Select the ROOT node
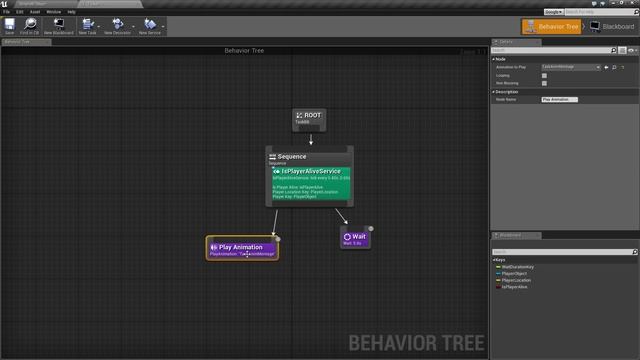This screenshot has width=640, height=360. point(309,120)
